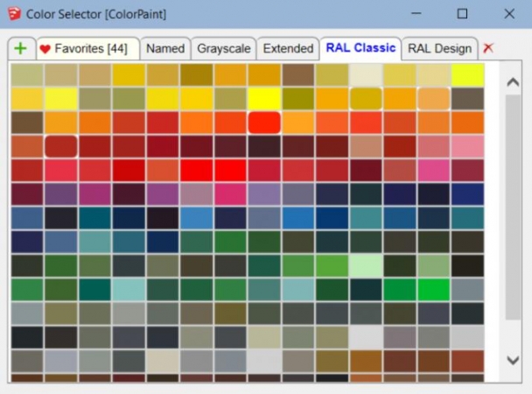Viewport: 532px width, 394px height.
Task: Choose the rounded golden yellow swatch
Action: click(x=366, y=99)
